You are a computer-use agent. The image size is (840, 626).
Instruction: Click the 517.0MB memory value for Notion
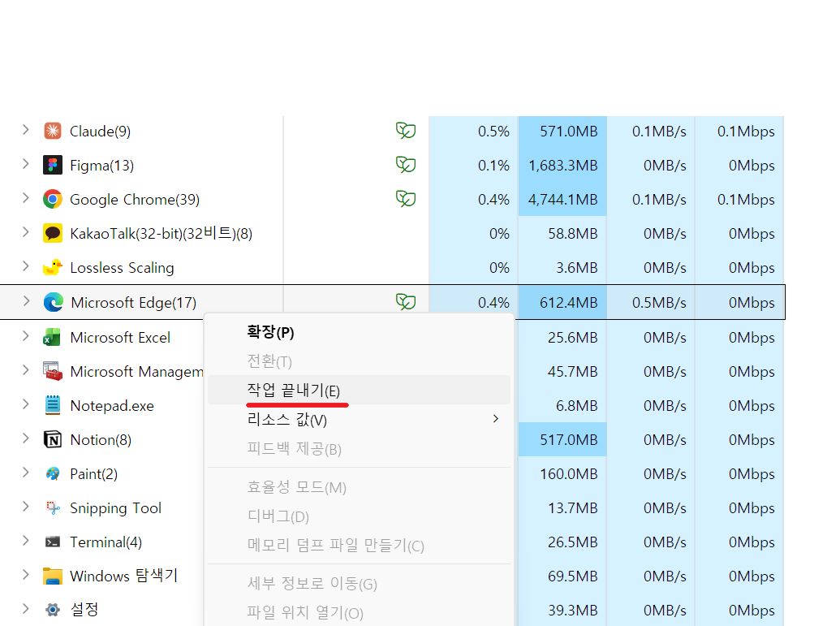pyautogui.click(x=568, y=440)
